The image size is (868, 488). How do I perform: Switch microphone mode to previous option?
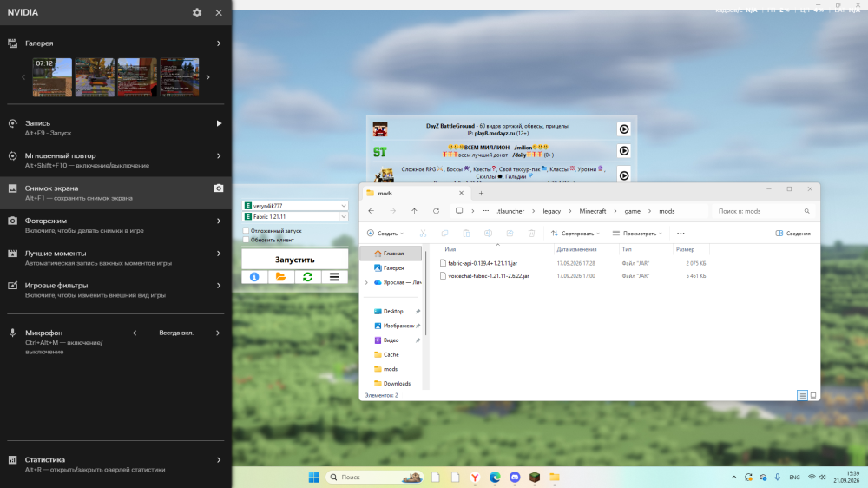(x=135, y=333)
